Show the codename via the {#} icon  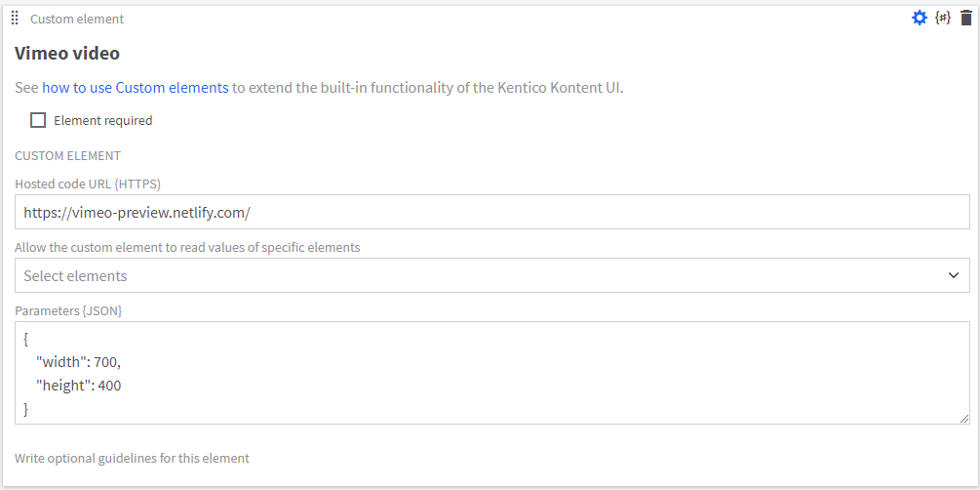(943, 19)
